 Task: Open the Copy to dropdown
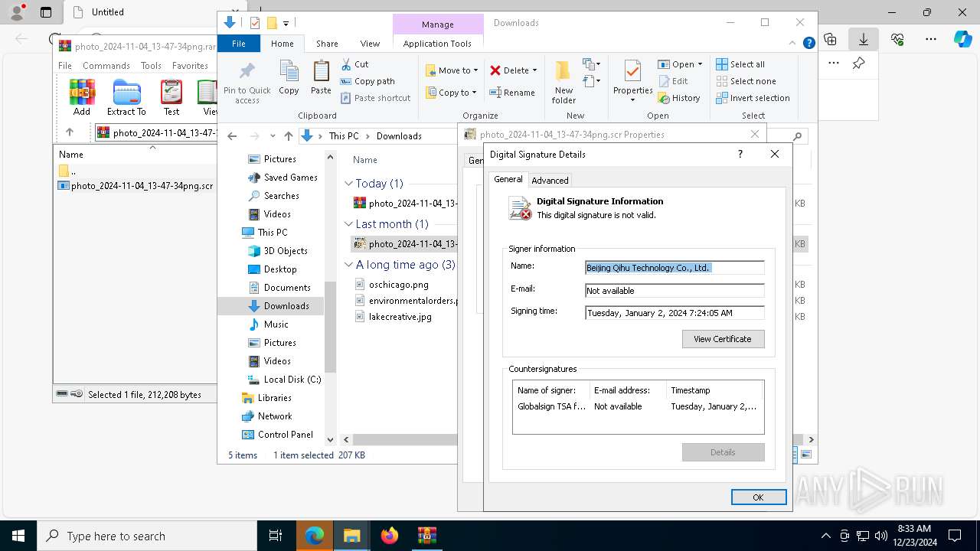[451, 93]
